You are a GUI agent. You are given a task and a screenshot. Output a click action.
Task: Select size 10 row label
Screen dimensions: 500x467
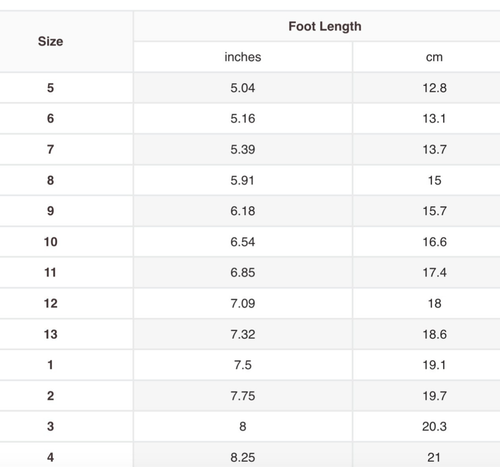(x=51, y=242)
